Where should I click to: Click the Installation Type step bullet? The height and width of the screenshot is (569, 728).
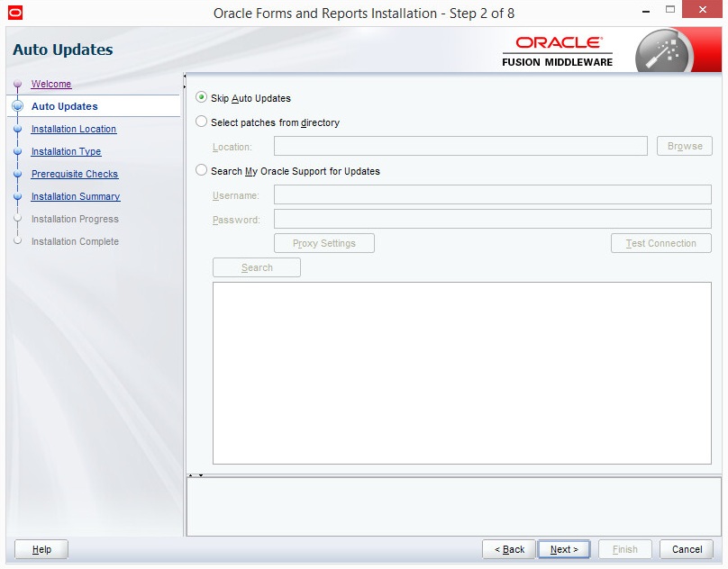18,151
